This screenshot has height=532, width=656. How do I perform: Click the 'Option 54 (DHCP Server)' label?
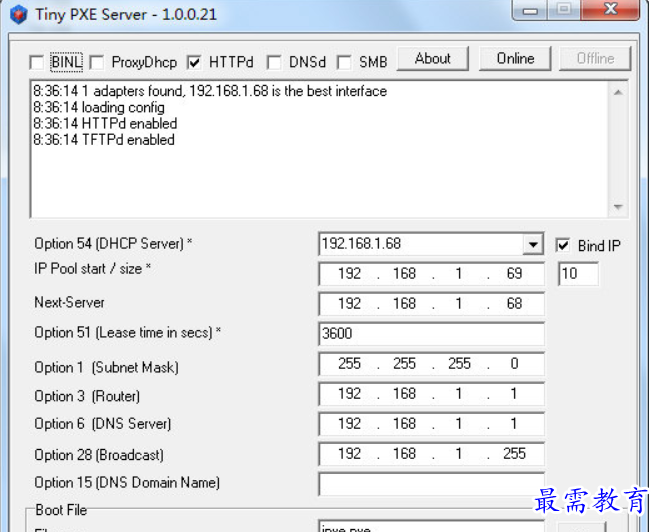[113, 243]
